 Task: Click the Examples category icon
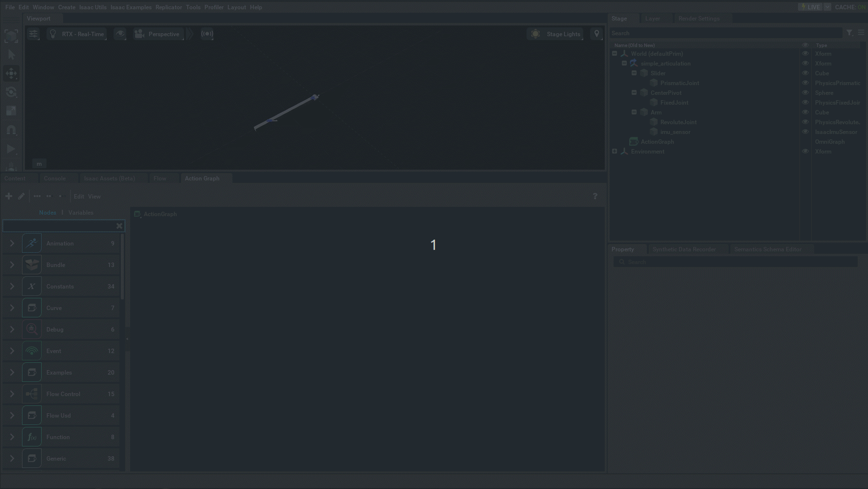pyautogui.click(x=32, y=372)
